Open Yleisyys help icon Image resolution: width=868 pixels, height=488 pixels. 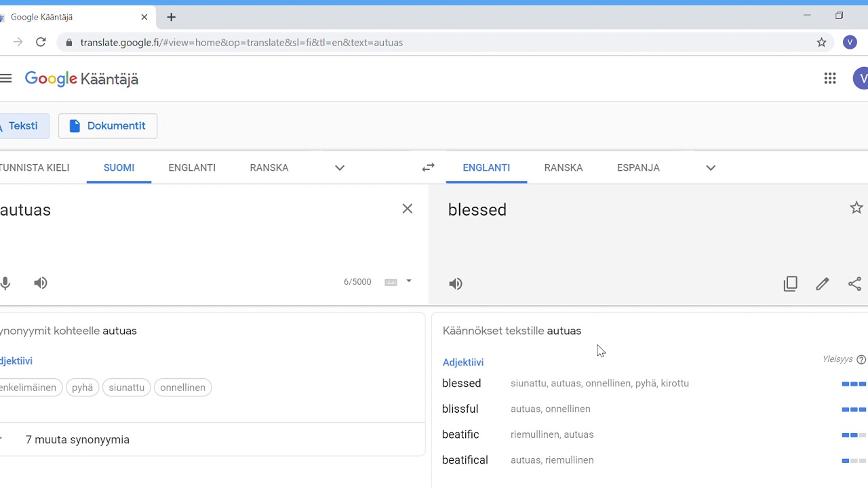coord(861,359)
